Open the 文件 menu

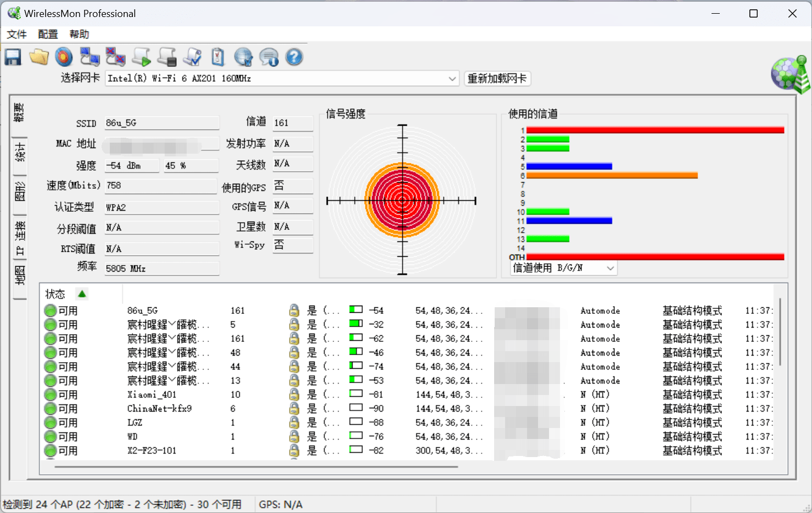click(x=16, y=35)
